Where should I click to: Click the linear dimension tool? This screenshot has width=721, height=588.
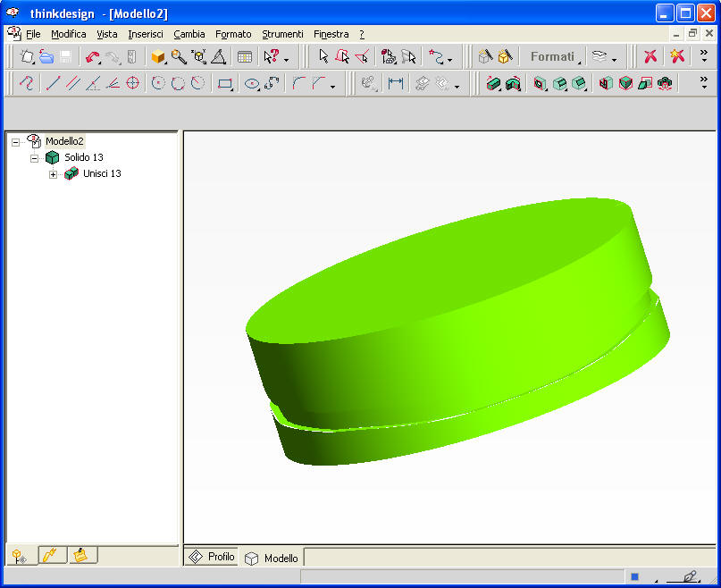(396, 83)
